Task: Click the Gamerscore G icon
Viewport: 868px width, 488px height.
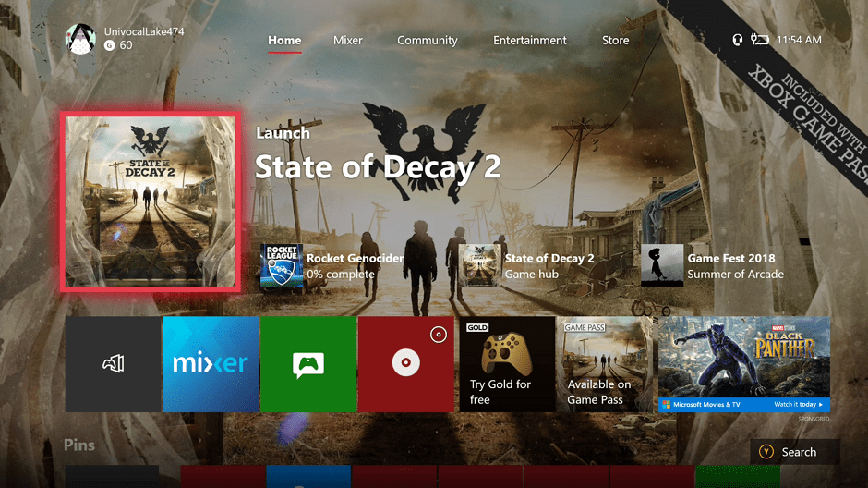Action: [110, 45]
